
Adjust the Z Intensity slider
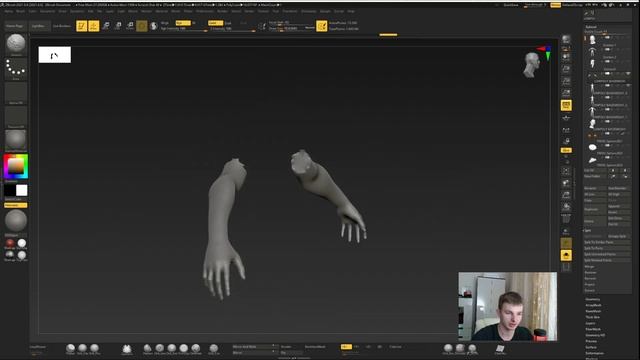coord(232,29)
